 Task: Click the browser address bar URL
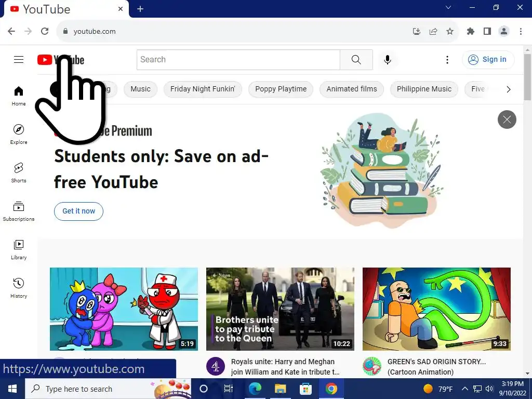[95, 31]
